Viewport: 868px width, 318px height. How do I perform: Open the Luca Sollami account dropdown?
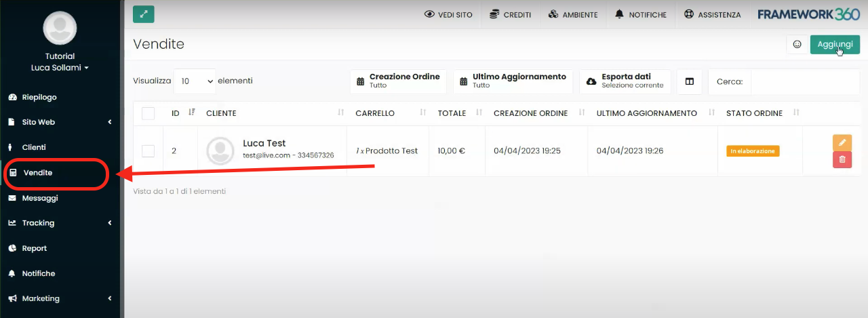[60, 68]
